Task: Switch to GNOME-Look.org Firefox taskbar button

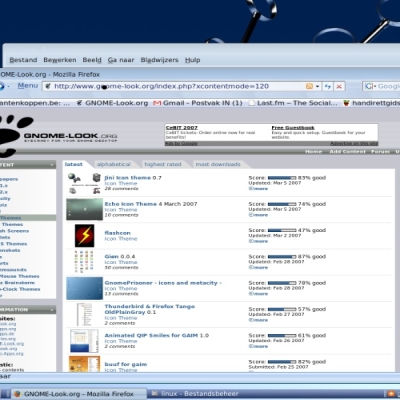Action: pyautogui.click(x=79, y=394)
